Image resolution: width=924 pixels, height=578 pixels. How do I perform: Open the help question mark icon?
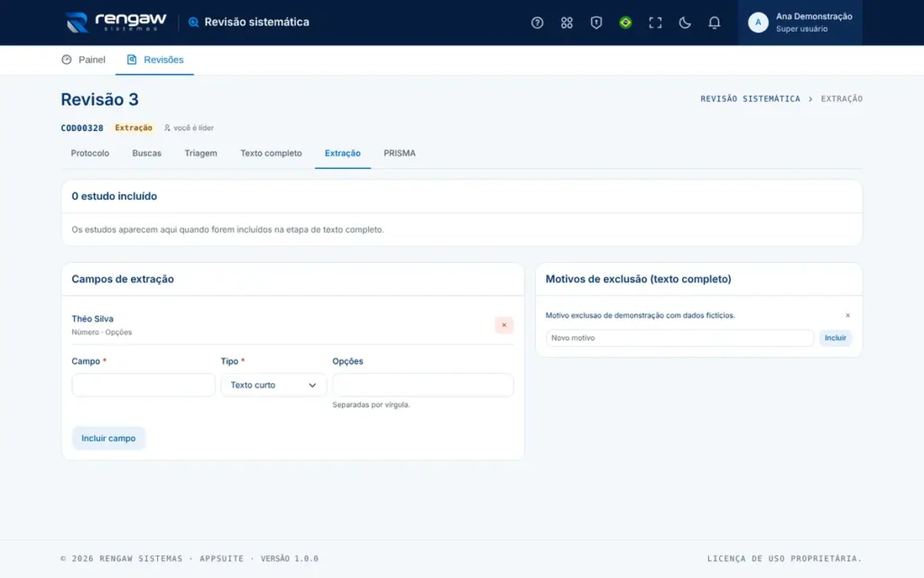537,23
